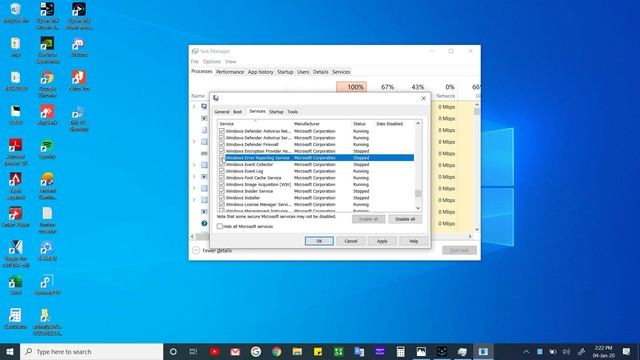Image resolution: width=640 pixels, height=360 pixels.
Task: Open Acrobat Reader DC desktop shortcut
Action: click(16, 152)
